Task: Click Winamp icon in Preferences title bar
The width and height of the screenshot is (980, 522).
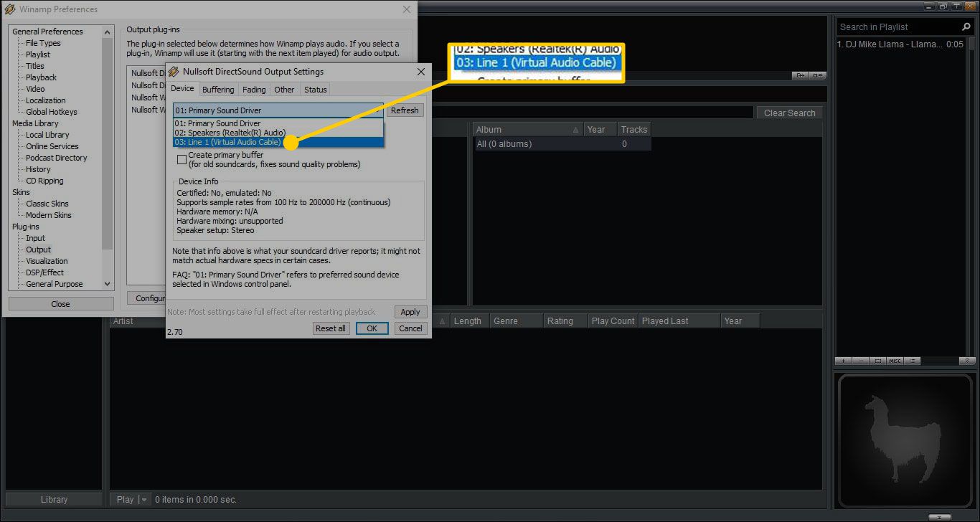Action: 9,9
